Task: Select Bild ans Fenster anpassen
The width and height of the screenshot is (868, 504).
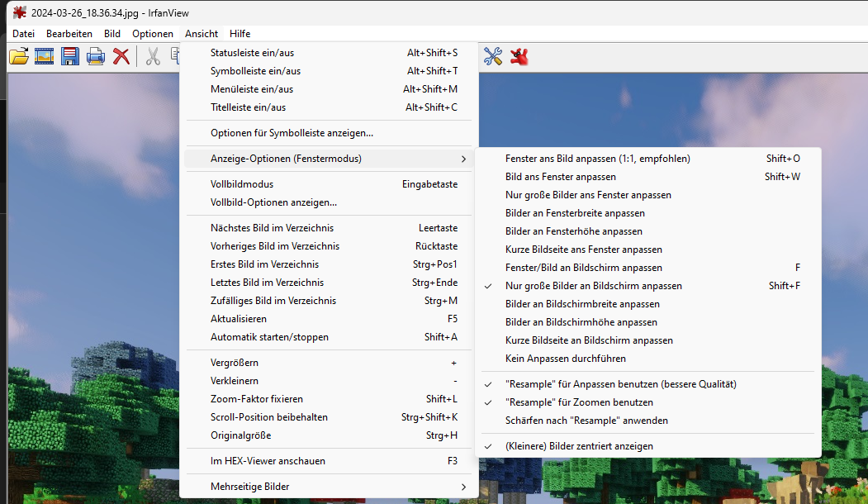Action: 647,177
